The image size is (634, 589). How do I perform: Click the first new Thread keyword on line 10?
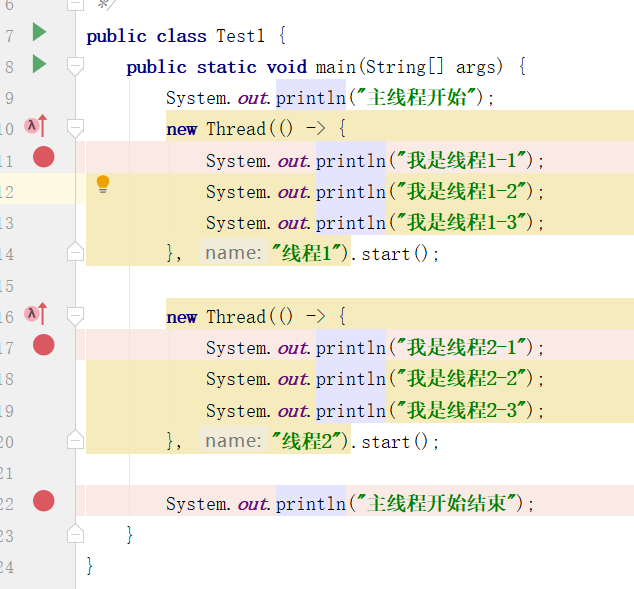[x=182, y=130]
